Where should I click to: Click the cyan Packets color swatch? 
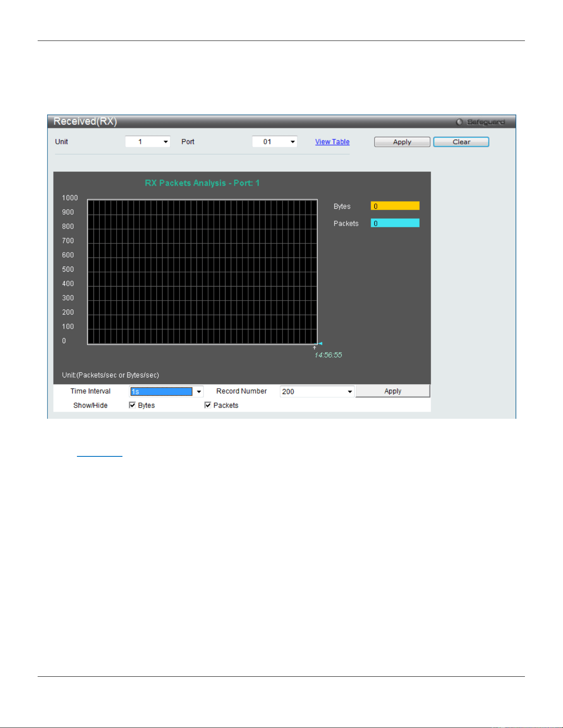pyautogui.click(x=395, y=223)
